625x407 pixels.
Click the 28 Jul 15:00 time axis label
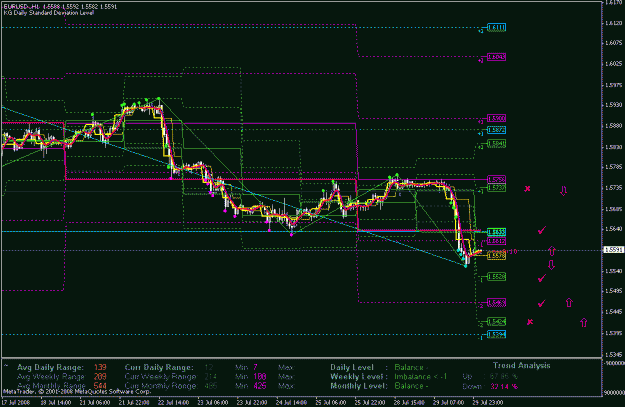tap(409, 403)
